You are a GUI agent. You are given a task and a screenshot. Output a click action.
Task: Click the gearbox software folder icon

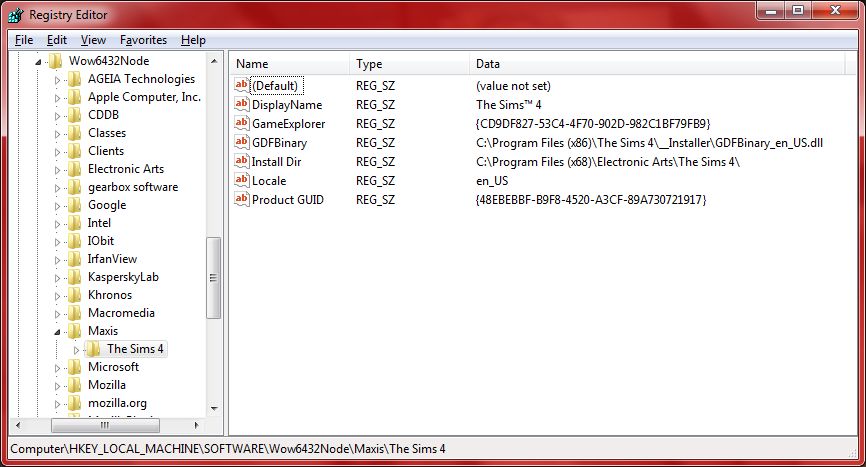pyautogui.click(x=75, y=187)
